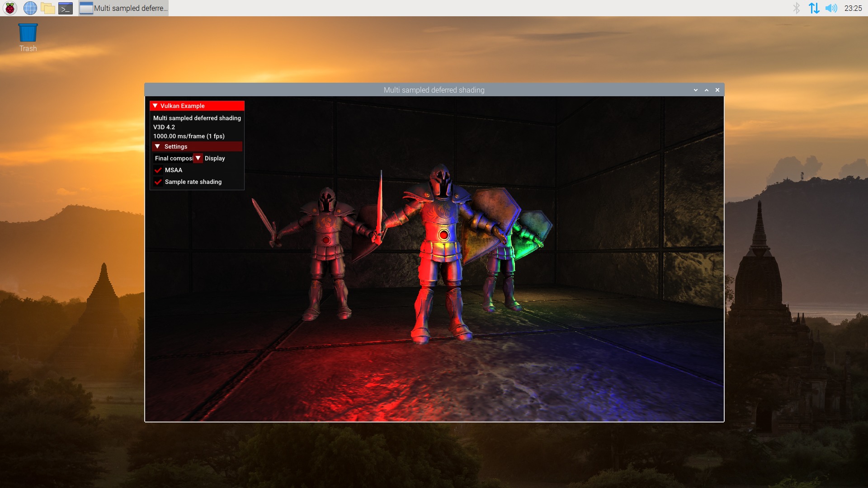Click the terminal taskbar icon
Screen dimensions: 868x488
point(66,8)
